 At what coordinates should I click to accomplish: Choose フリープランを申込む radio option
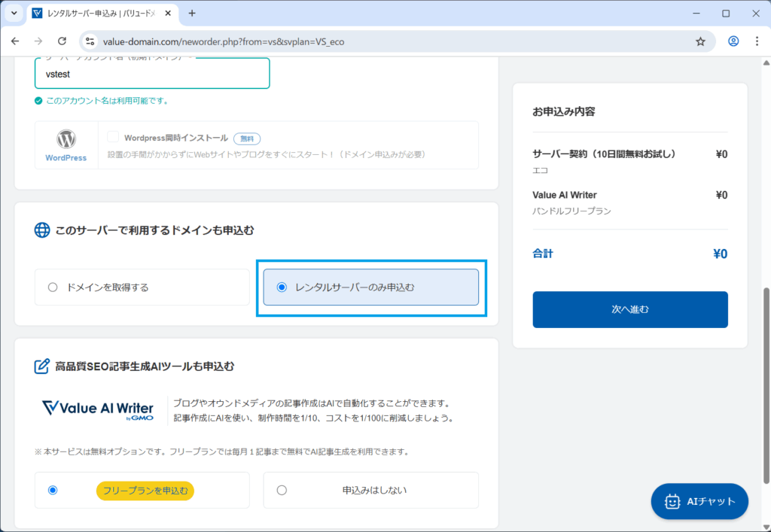(53, 491)
